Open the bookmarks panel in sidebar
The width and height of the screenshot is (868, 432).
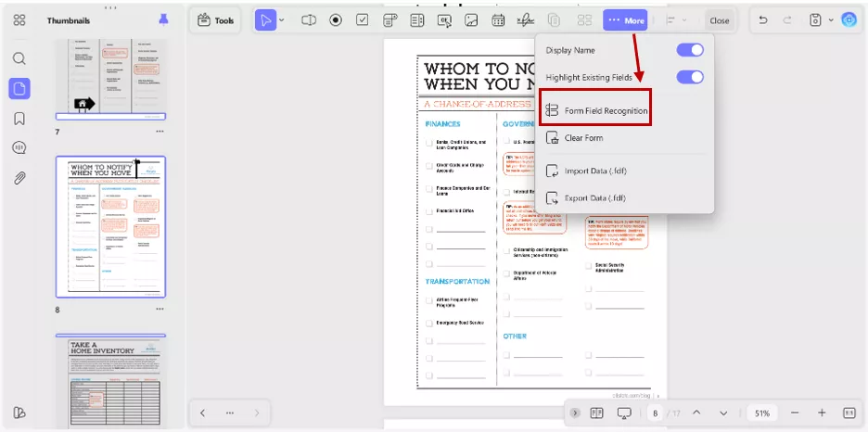[x=19, y=119]
